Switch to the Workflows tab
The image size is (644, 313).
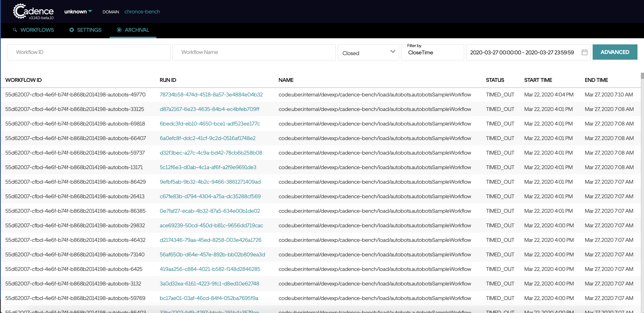pos(37,30)
